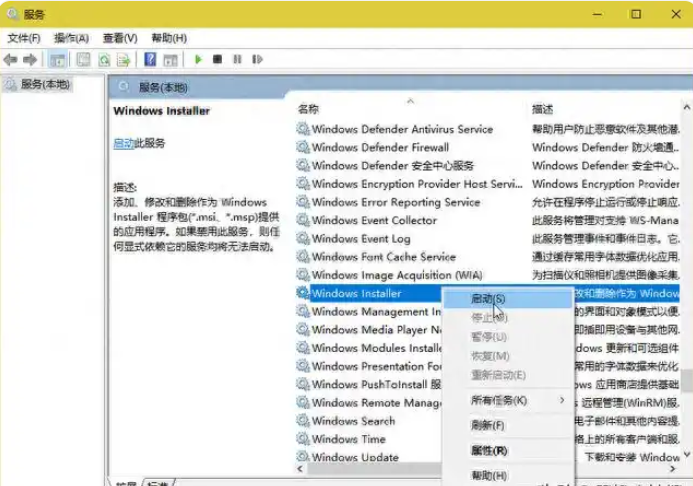The width and height of the screenshot is (693, 486).
Task: Click horizontal scrollbar right arrow
Action: coord(673,469)
